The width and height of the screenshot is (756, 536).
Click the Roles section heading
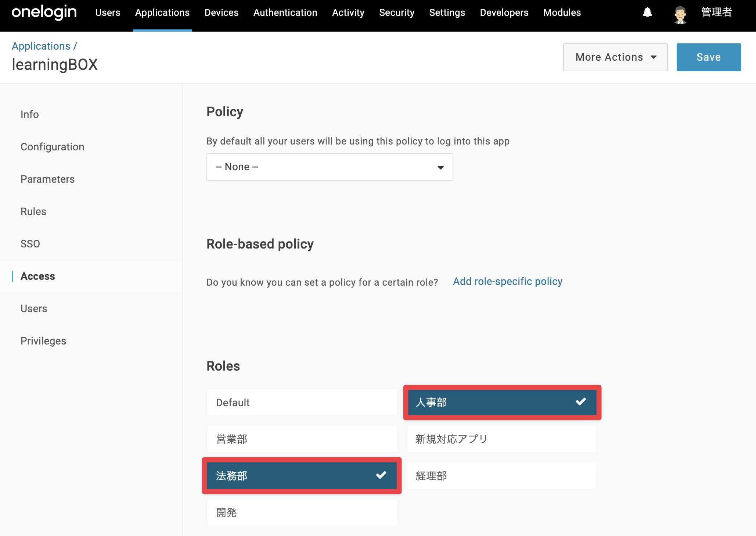pos(223,366)
